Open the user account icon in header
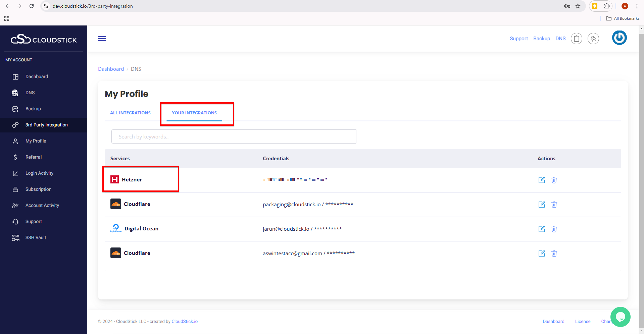644x334 pixels. 593,39
